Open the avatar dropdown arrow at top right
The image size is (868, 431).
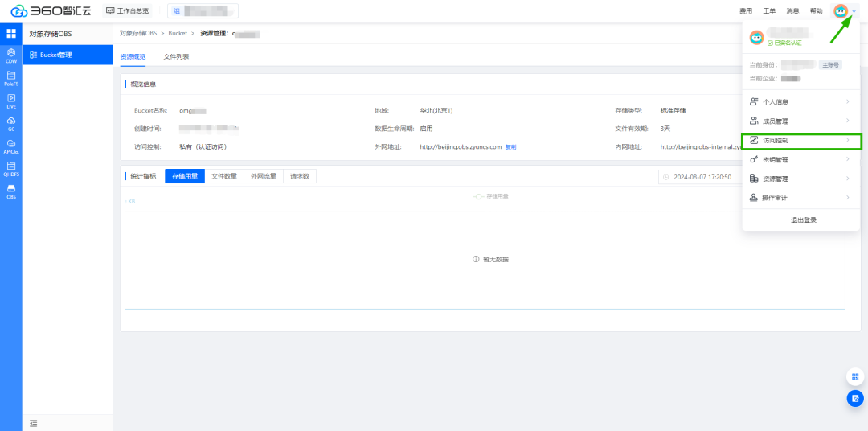tap(854, 11)
